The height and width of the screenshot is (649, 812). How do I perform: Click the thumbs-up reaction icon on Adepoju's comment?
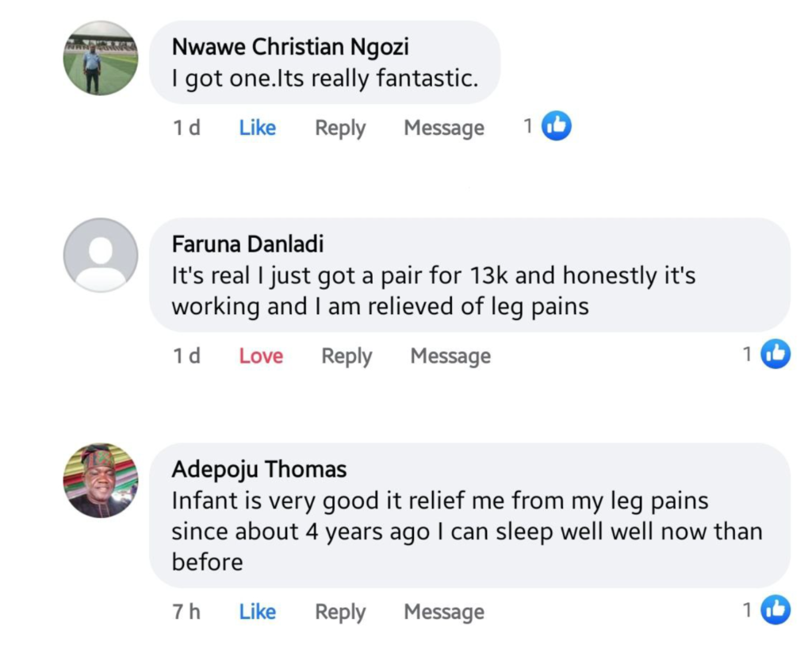pos(776,610)
